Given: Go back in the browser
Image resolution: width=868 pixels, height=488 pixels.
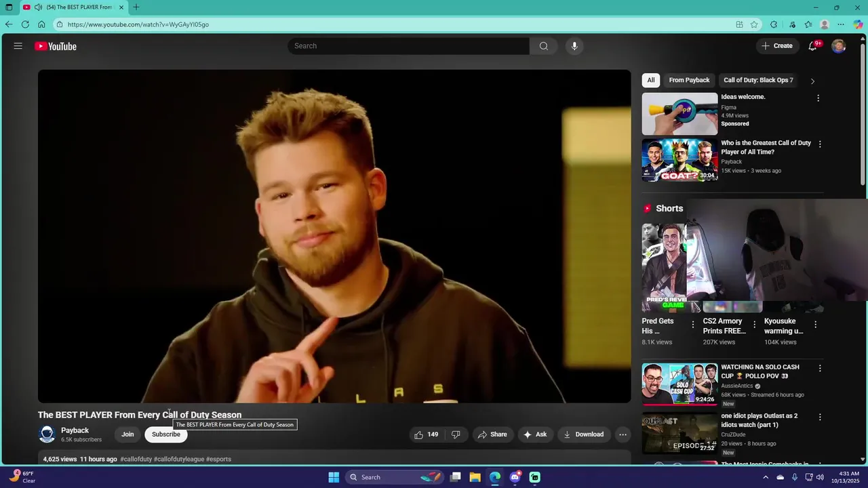Looking at the screenshot, I should coord(9,24).
